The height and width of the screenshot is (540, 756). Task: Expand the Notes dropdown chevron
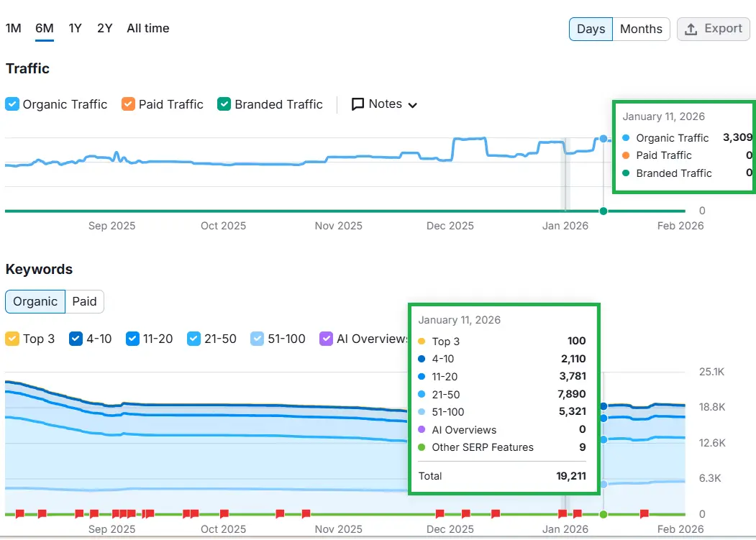(412, 105)
